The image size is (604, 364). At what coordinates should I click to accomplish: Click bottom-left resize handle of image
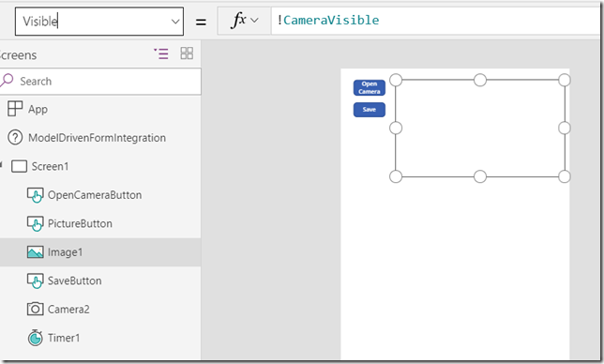396,176
